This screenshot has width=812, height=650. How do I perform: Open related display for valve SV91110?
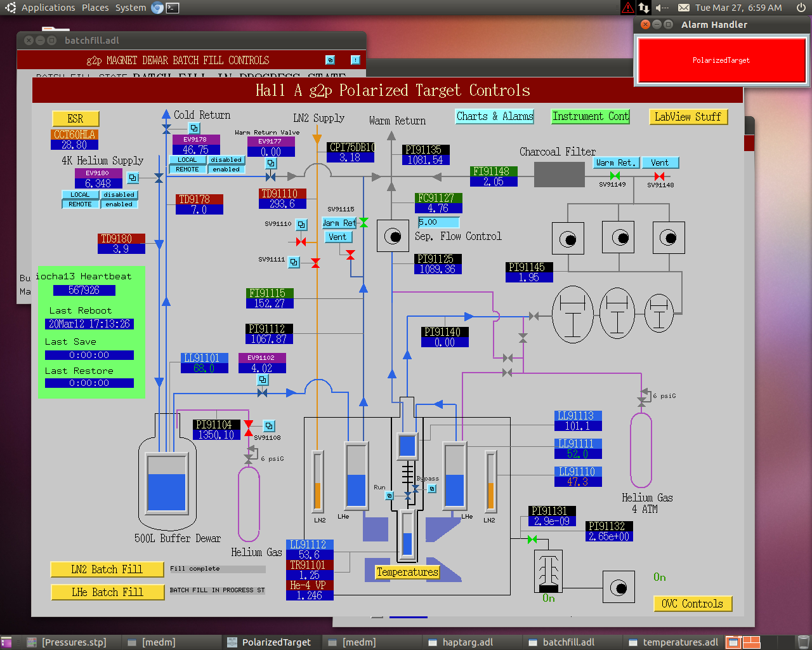click(x=301, y=225)
